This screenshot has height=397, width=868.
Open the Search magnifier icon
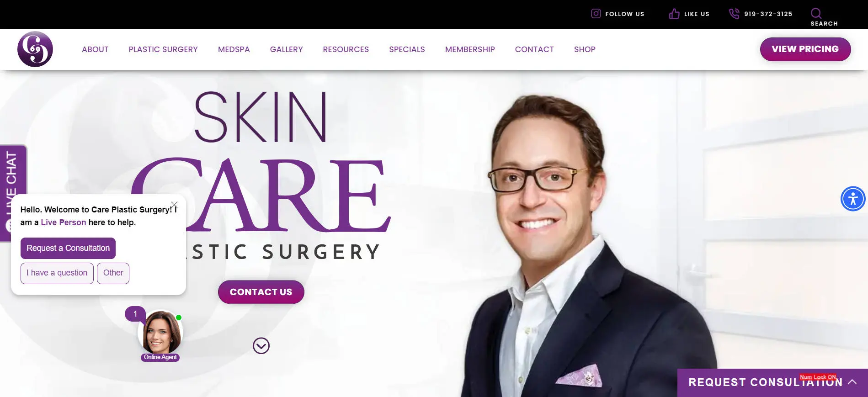pyautogui.click(x=816, y=13)
